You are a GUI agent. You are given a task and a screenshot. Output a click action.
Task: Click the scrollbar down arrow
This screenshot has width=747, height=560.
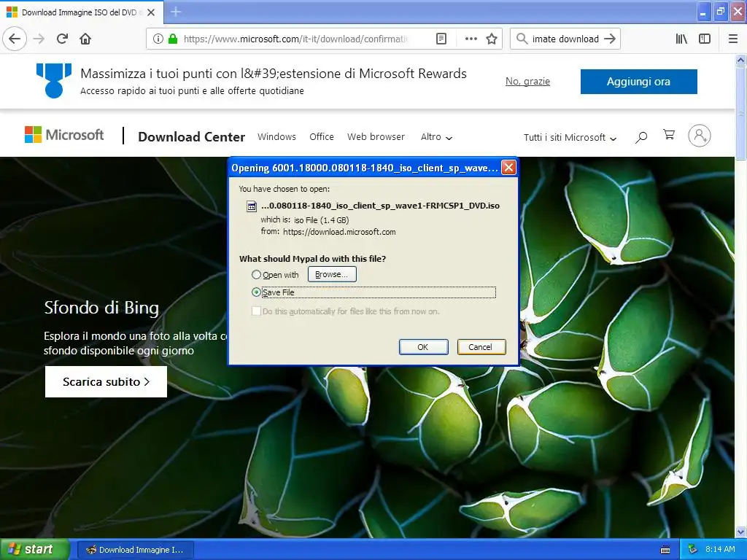click(x=740, y=532)
